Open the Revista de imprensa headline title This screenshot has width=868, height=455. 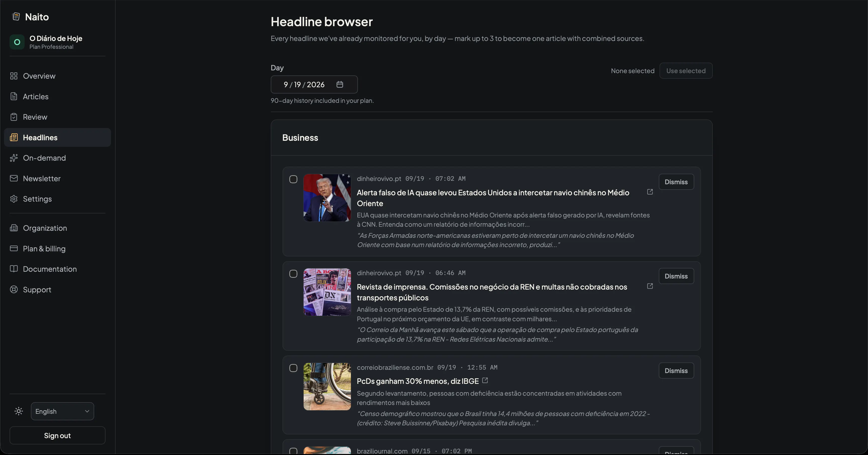click(x=492, y=292)
